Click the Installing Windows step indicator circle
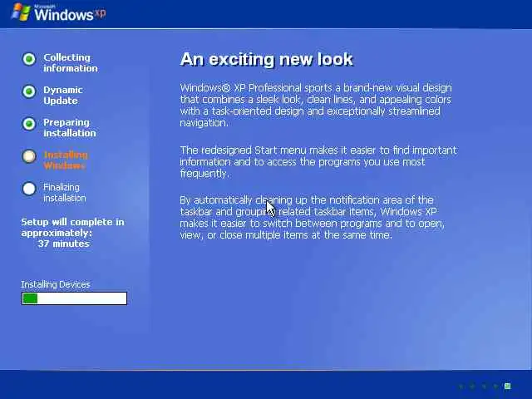The height and width of the screenshot is (399, 532). pos(29,156)
